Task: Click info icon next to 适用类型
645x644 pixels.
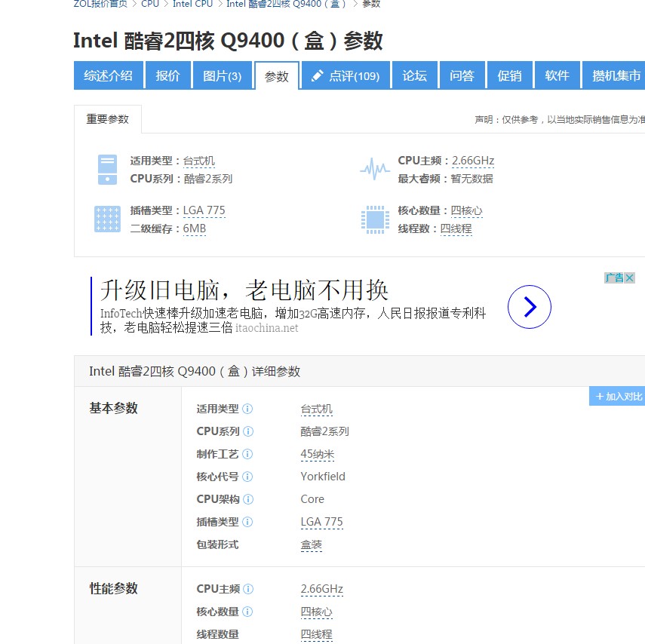Action: point(247,409)
